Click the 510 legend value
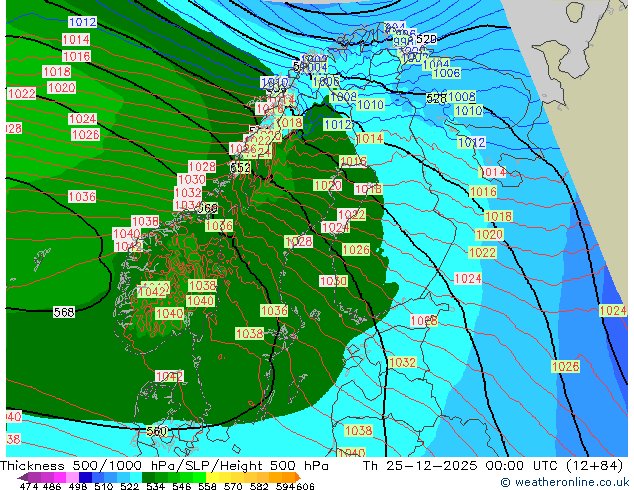Image resolution: width=634 pixels, height=490 pixels. pyautogui.click(x=104, y=486)
